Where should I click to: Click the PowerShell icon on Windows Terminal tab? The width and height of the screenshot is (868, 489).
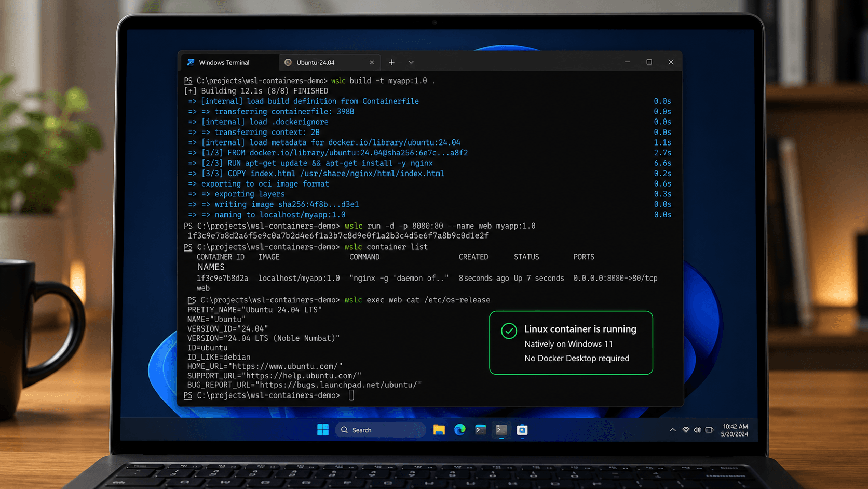click(x=191, y=62)
